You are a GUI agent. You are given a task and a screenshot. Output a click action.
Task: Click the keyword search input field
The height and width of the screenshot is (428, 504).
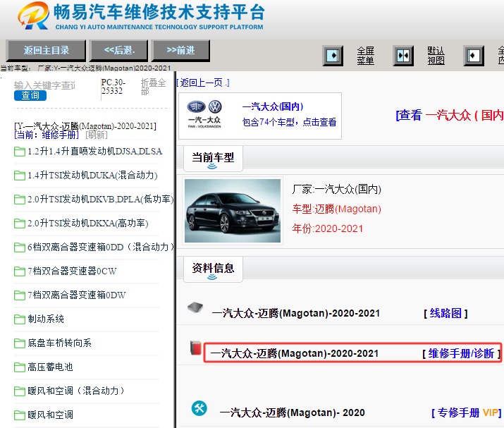[x=44, y=85]
